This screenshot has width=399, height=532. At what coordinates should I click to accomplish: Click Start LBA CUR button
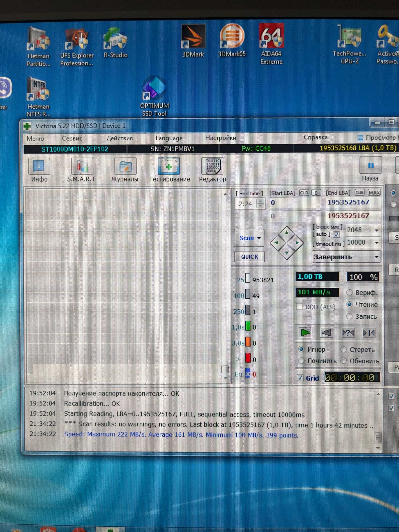pyautogui.click(x=304, y=193)
